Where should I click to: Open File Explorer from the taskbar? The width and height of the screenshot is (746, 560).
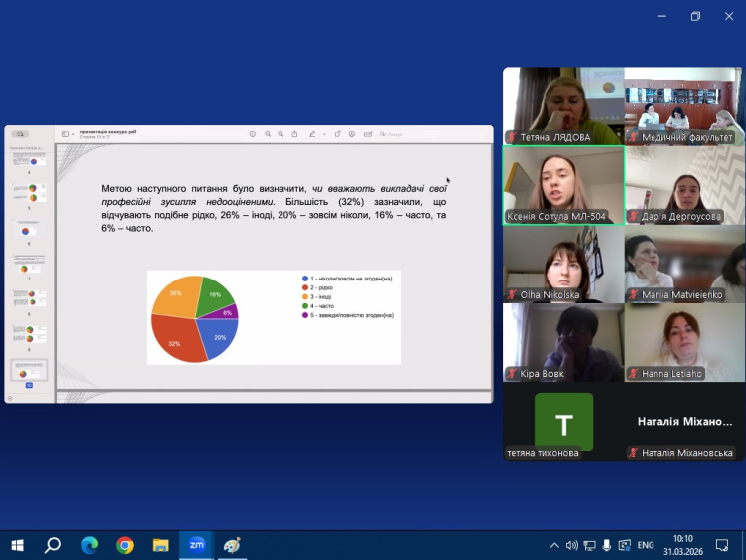pos(160,545)
